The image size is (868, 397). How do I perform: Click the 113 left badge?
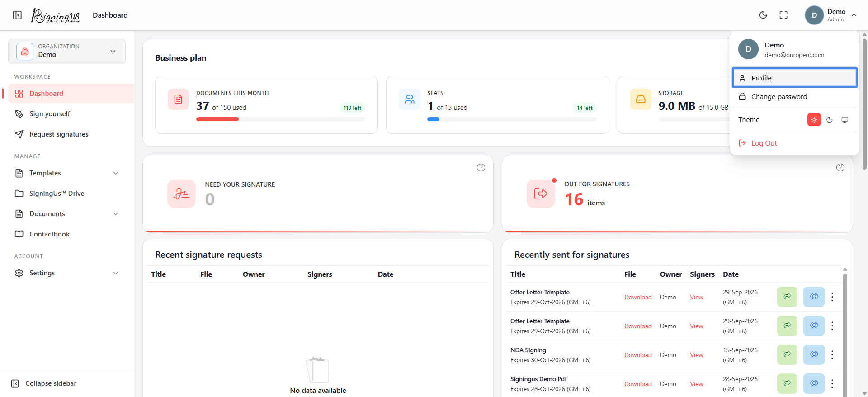(352, 108)
